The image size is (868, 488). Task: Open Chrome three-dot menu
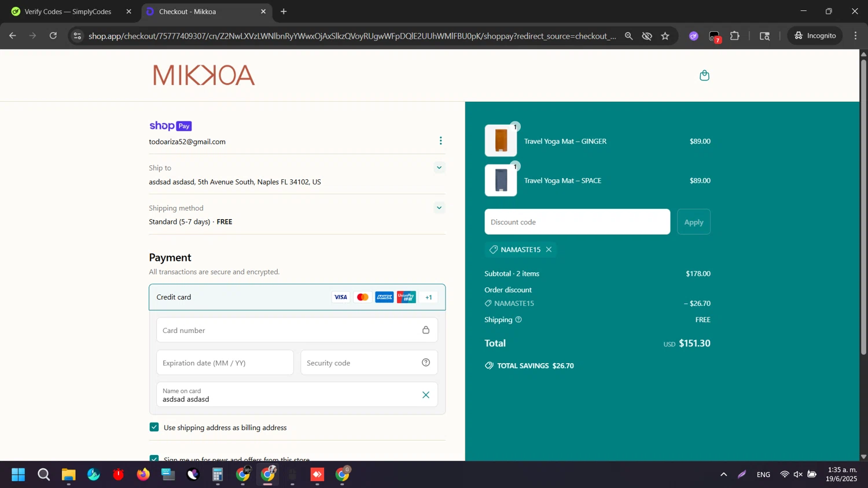point(855,36)
